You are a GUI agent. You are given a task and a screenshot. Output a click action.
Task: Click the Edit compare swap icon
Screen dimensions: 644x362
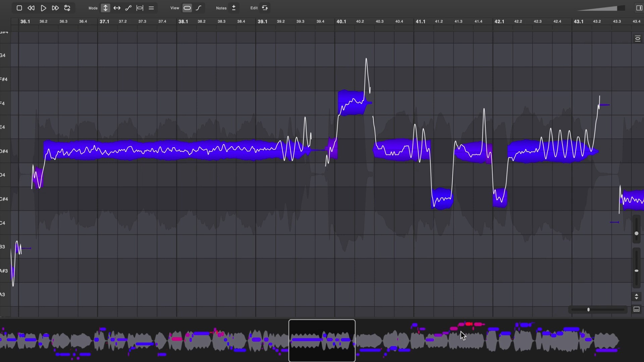pyautogui.click(x=265, y=8)
